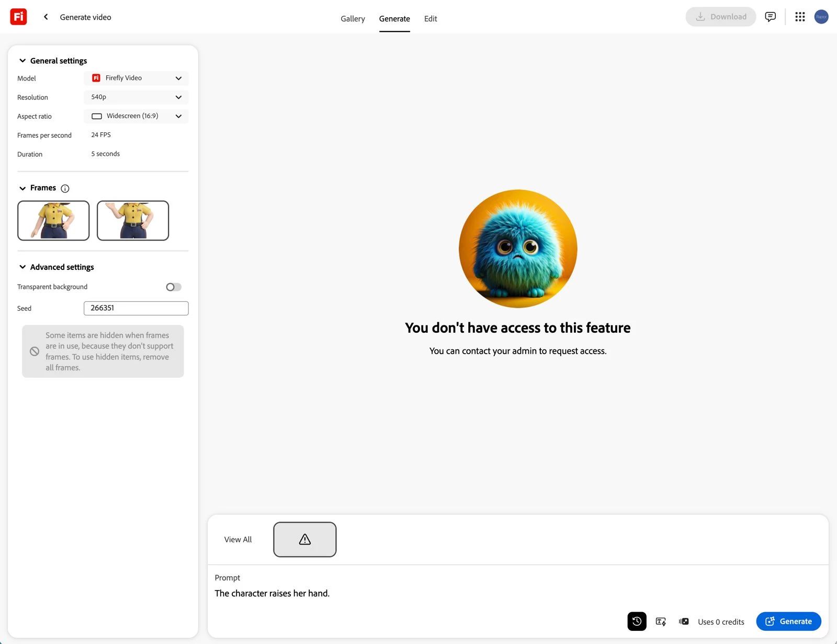
Task: Click the Adobe Firefly logo icon
Action: 18,17
